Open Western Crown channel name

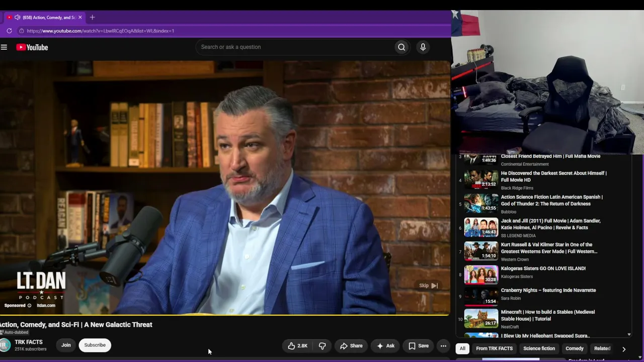pos(515,259)
